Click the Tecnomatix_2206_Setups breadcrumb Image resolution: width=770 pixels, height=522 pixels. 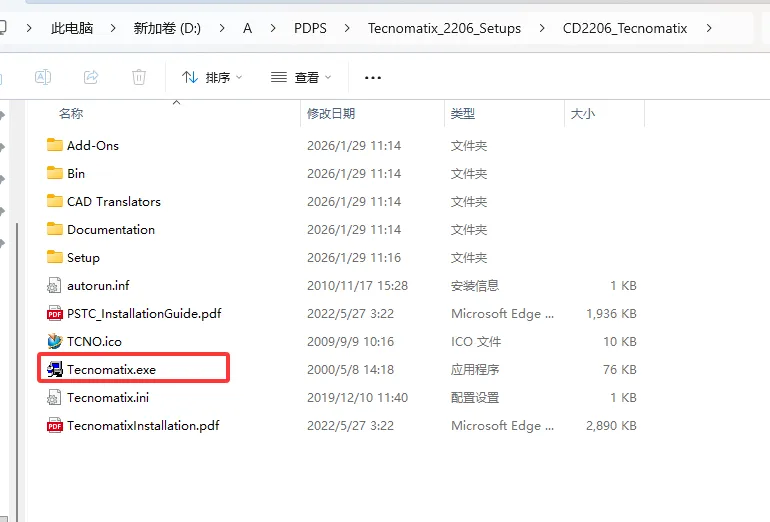(444, 28)
